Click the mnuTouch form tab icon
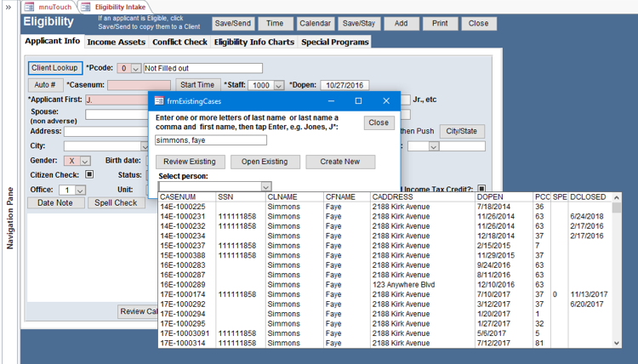The width and height of the screenshot is (638, 364). [x=30, y=7]
